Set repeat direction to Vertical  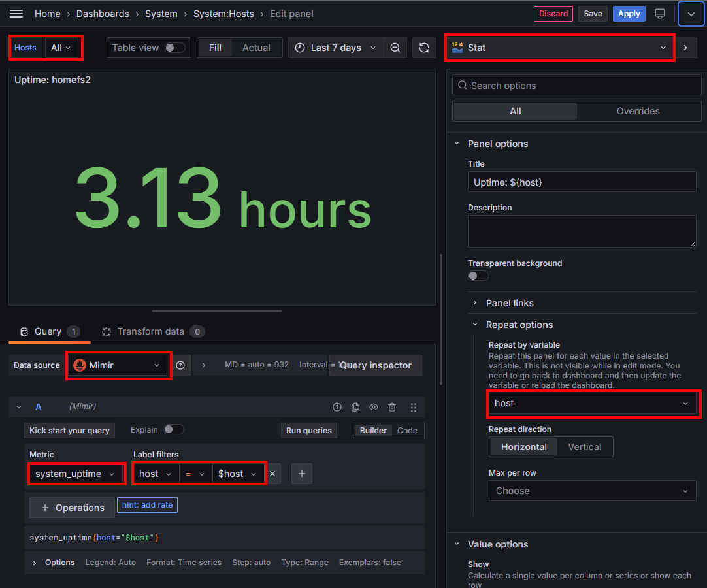[584, 447]
